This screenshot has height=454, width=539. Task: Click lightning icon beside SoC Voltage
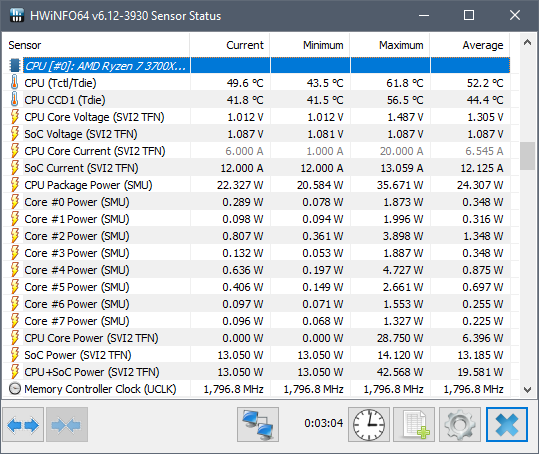coord(14,134)
